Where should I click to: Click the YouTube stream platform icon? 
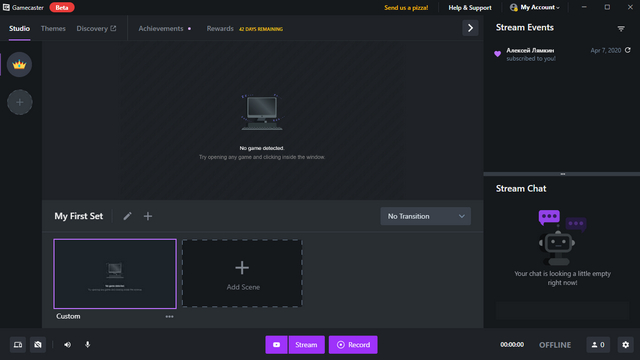pos(276,345)
